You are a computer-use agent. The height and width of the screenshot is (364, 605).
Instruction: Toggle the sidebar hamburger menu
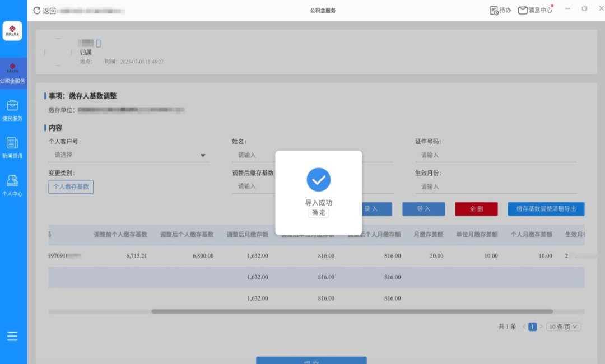coord(12,336)
